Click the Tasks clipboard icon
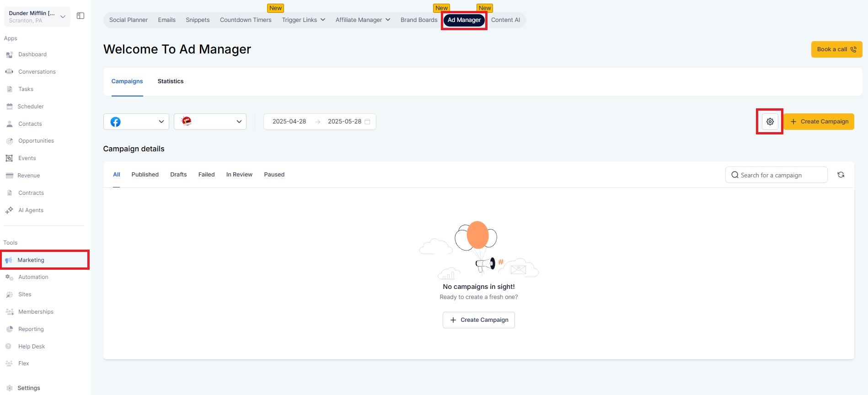868x395 pixels. coord(9,89)
